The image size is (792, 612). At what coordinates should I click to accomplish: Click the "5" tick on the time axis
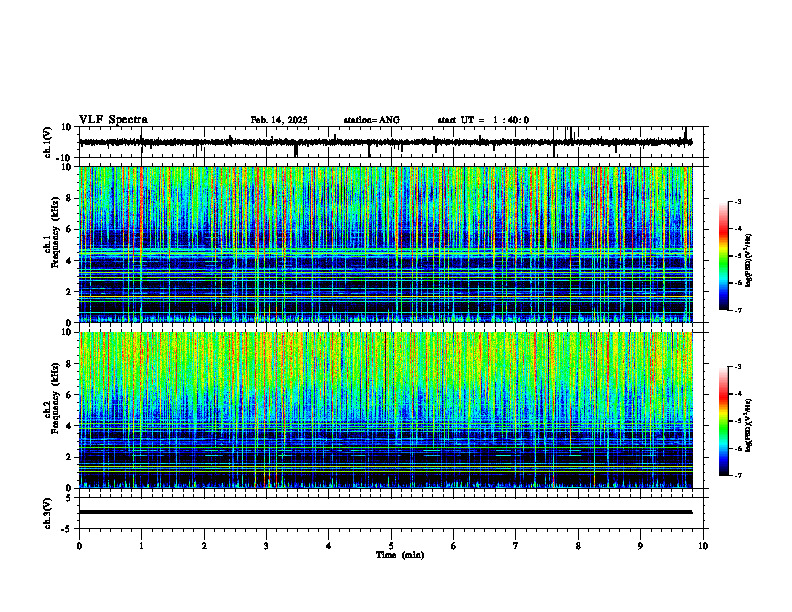click(391, 546)
